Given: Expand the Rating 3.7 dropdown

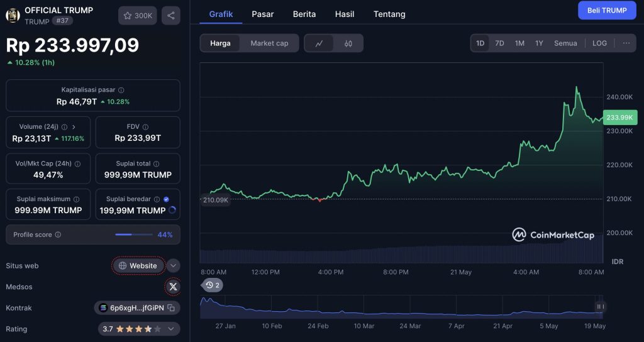Looking at the screenshot, I should (x=171, y=329).
